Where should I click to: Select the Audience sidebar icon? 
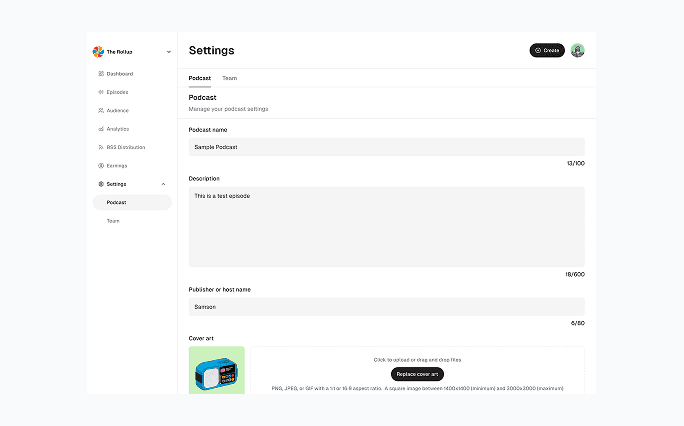[101, 110]
